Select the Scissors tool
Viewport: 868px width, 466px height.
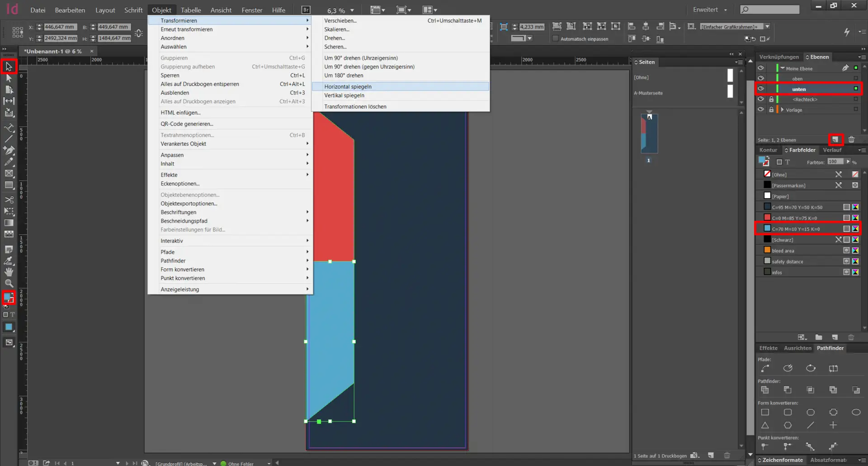(9, 200)
